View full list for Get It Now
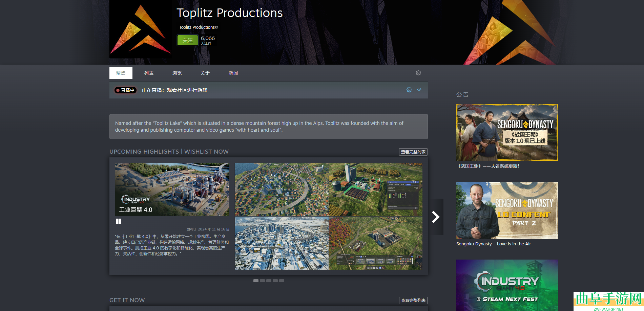This screenshot has width=644, height=311. pos(413,301)
